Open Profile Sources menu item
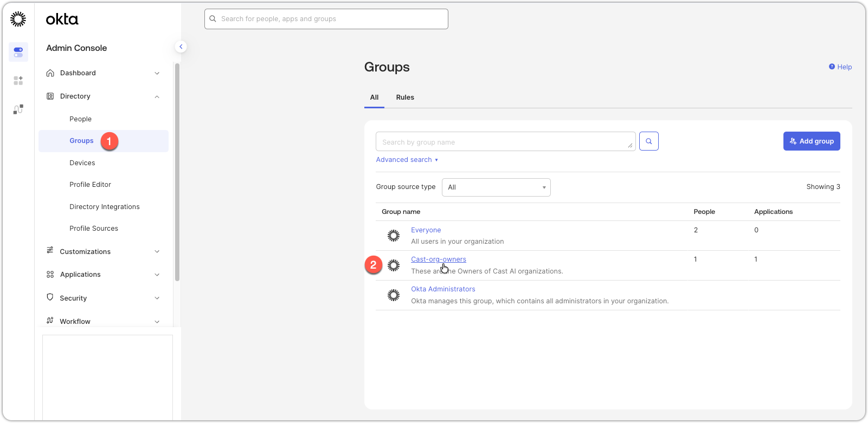 [x=94, y=229]
